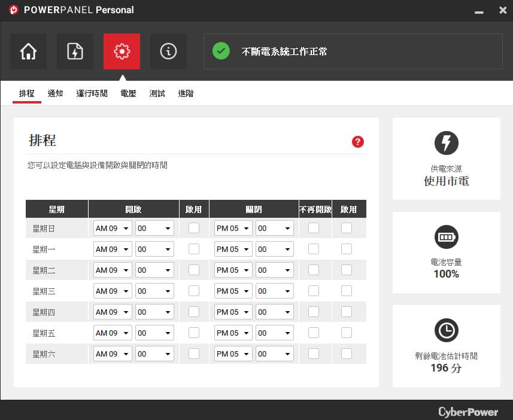Click the red help question mark icon
Viewport: 513px width, 420px height.
click(357, 142)
